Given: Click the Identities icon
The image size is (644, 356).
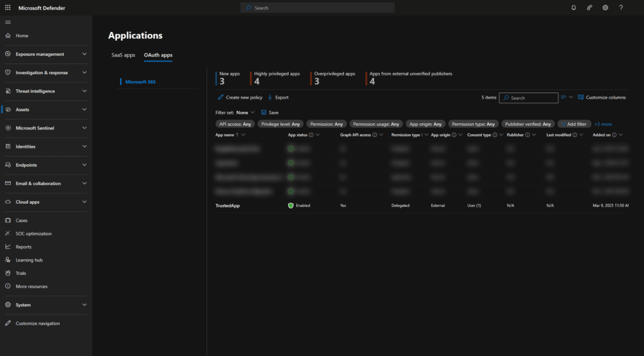Looking at the screenshot, I should 8,147.
